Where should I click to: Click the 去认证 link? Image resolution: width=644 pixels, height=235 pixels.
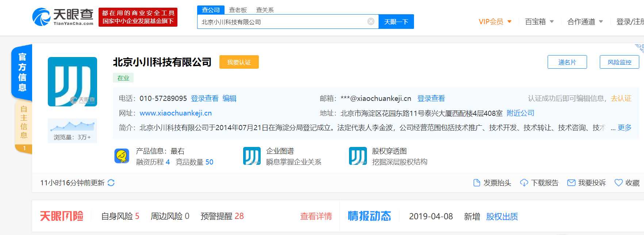(x=621, y=98)
